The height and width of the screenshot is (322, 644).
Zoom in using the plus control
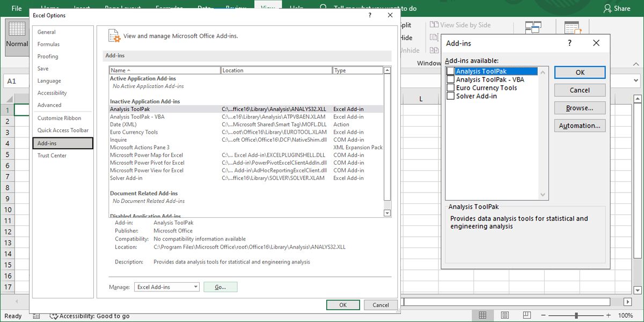pyautogui.click(x=609, y=316)
